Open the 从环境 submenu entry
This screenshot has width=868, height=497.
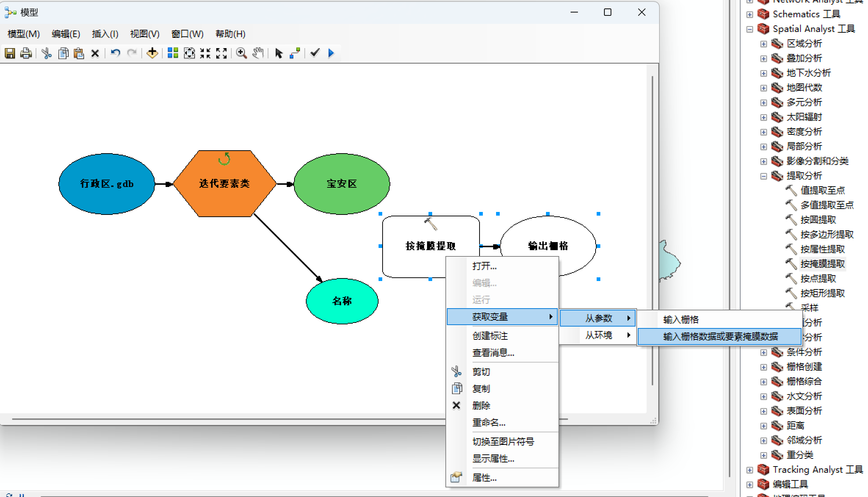click(598, 335)
